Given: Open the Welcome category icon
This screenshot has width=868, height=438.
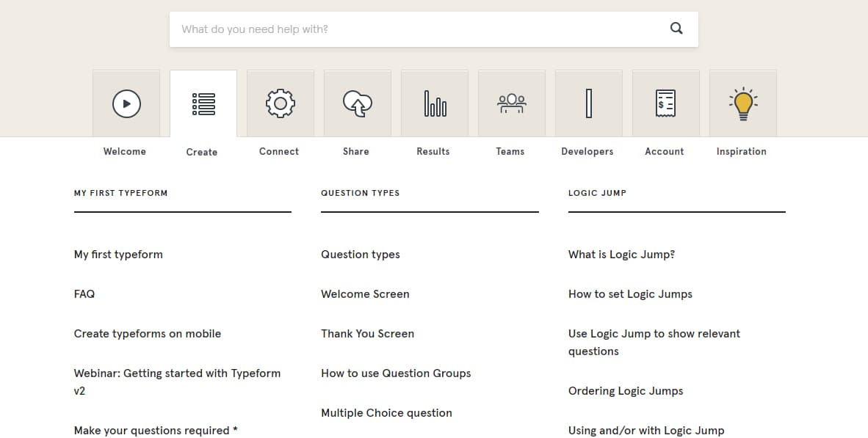Looking at the screenshot, I should pos(126,103).
